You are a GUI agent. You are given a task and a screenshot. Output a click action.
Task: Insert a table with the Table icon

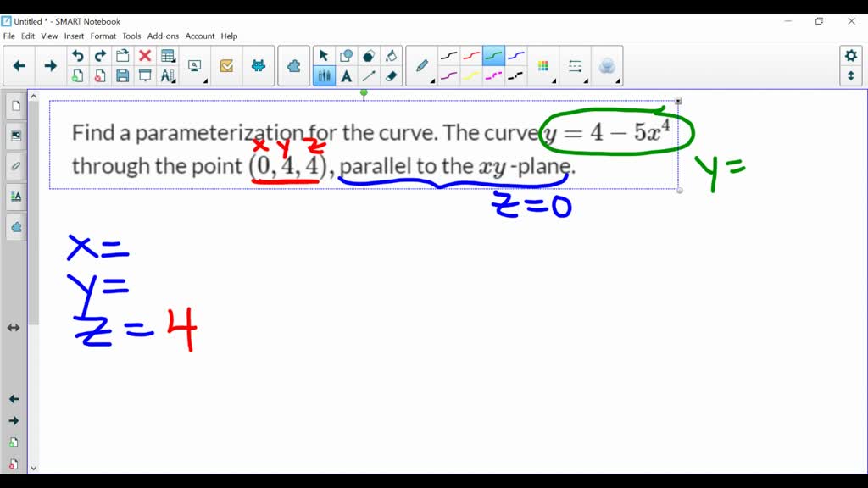tap(167, 54)
